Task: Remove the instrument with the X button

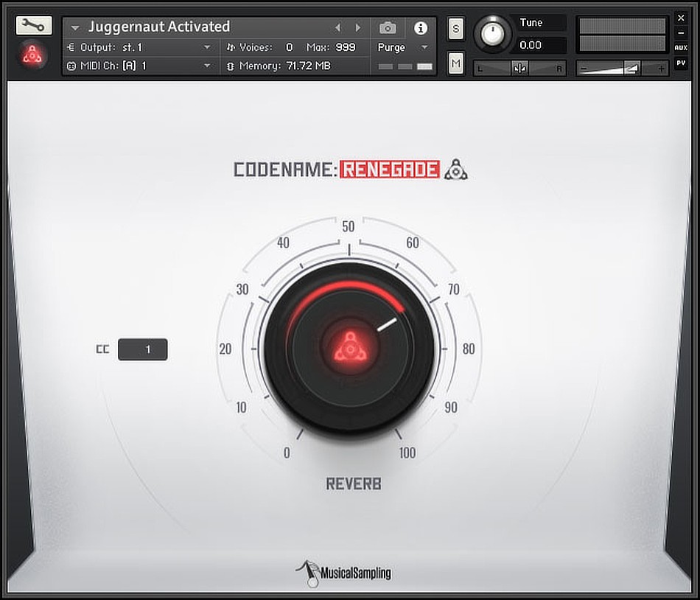Action: (x=681, y=18)
